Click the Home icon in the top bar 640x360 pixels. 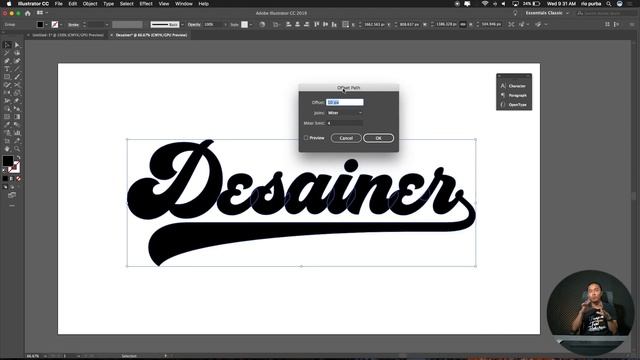pos(28,13)
